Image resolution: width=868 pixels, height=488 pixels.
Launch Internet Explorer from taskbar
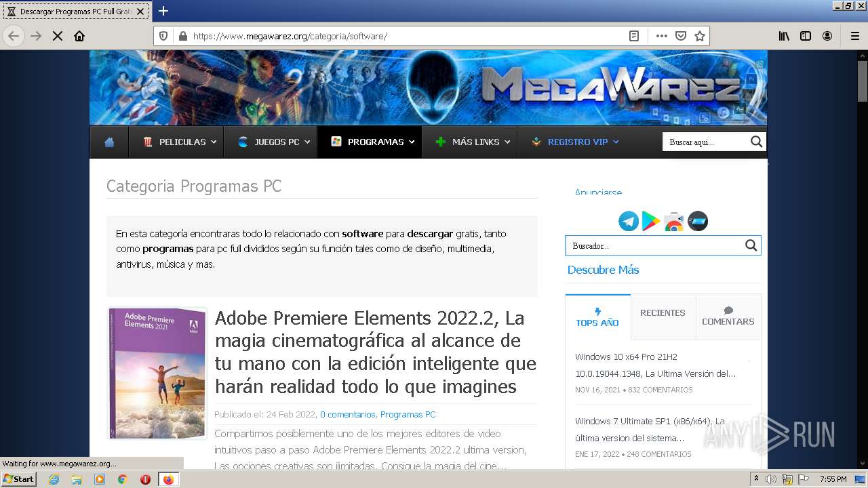click(x=54, y=479)
